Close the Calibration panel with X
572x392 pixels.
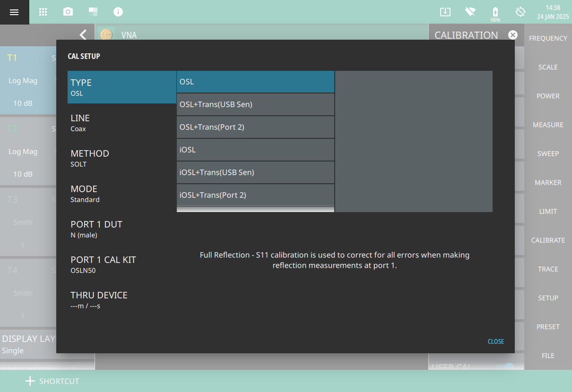tap(513, 35)
